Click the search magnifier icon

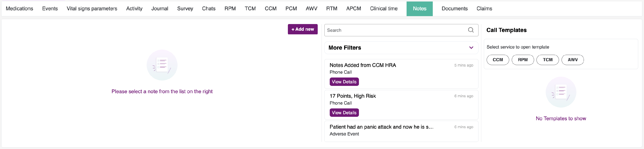(471, 30)
